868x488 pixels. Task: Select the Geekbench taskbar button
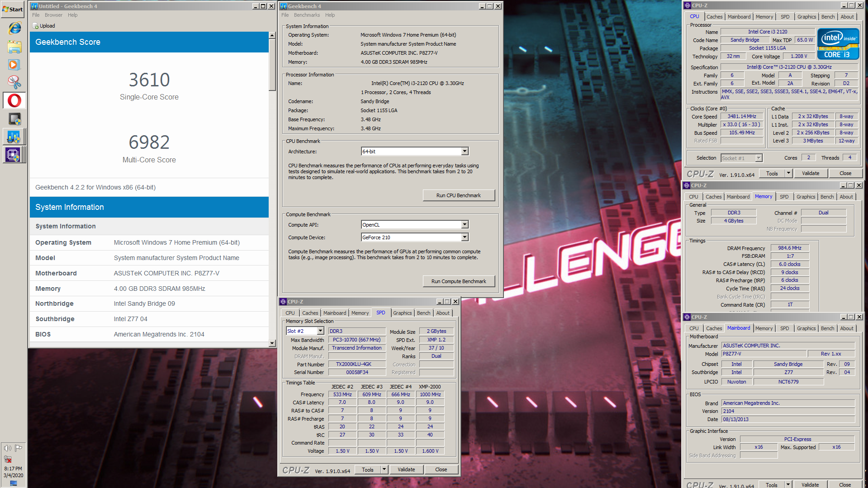click(x=14, y=137)
